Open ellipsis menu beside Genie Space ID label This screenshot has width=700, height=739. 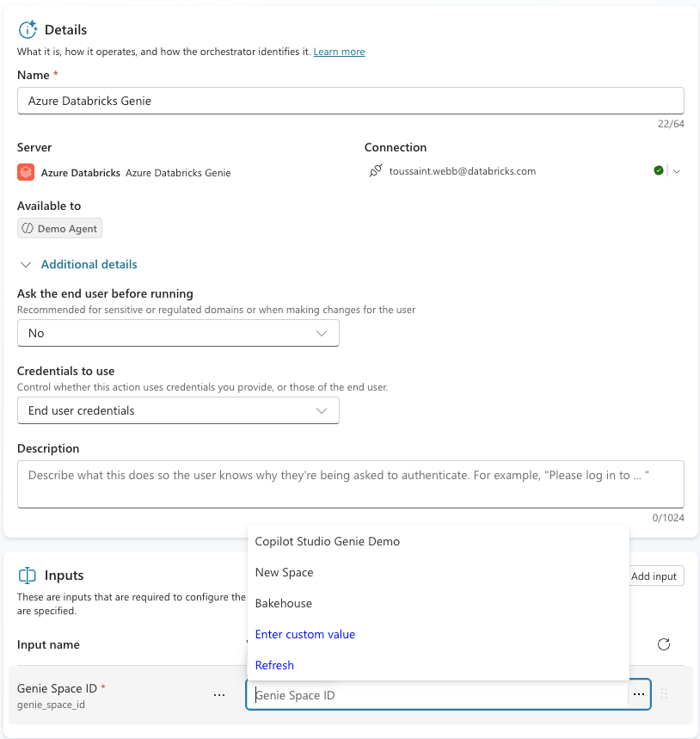coord(219,694)
